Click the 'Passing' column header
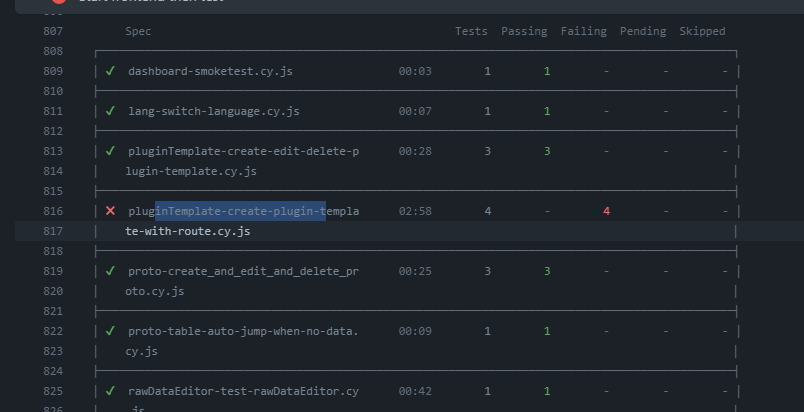Image resolution: width=804 pixels, height=412 pixels. point(524,31)
